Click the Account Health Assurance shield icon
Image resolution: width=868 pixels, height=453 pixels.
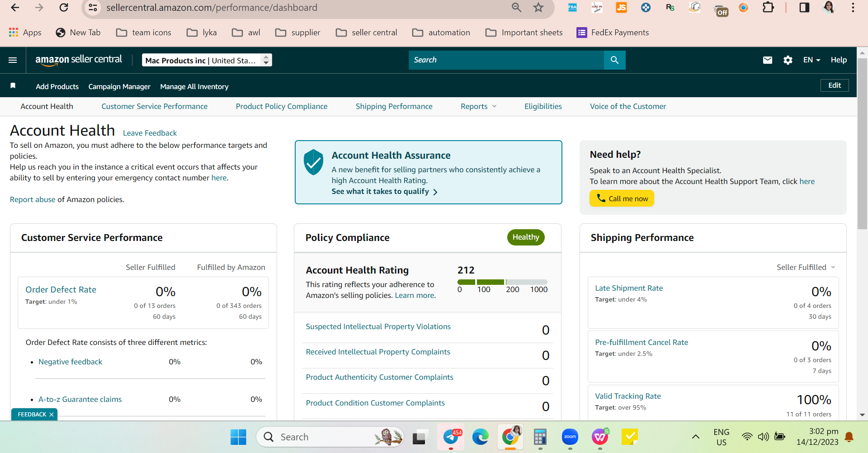tap(313, 162)
